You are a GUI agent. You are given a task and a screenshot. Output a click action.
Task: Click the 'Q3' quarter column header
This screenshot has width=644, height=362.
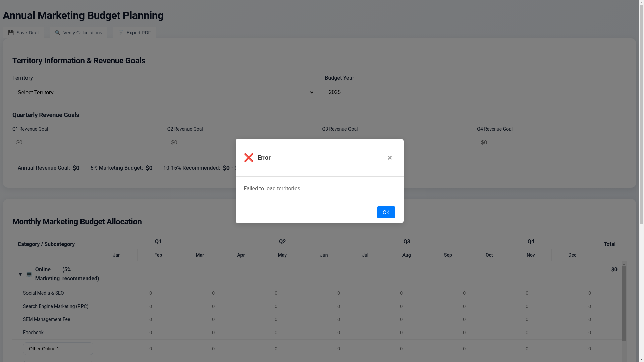pos(407,242)
